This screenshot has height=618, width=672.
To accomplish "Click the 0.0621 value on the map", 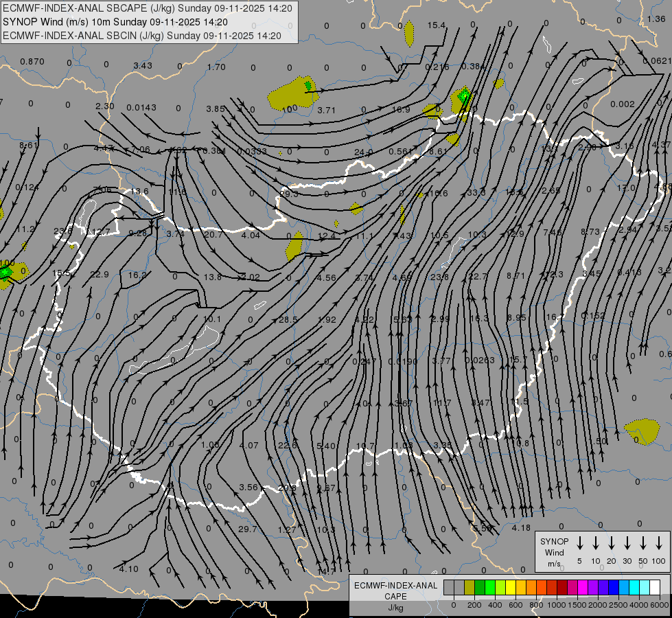I will (657, 61).
